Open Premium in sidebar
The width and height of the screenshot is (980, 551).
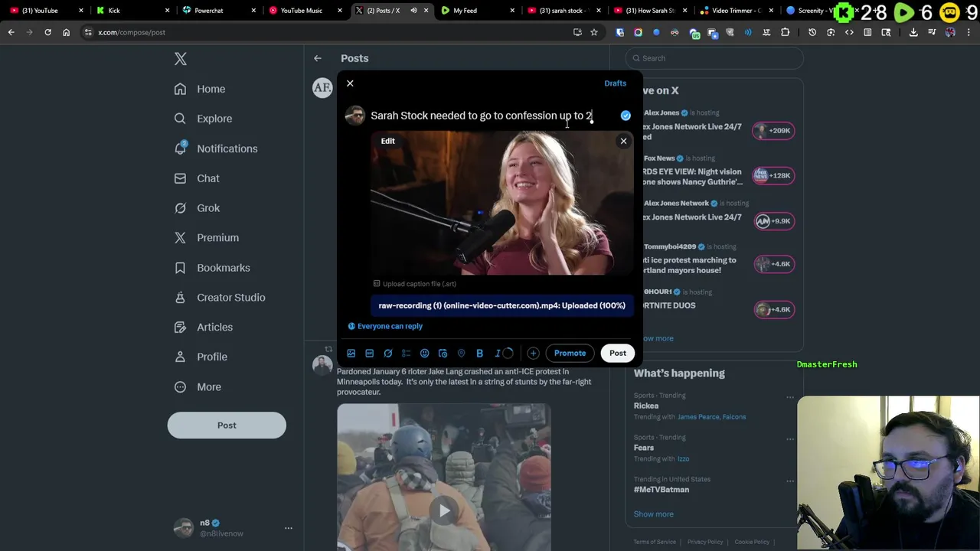pyautogui.click(x=207, y=238)
